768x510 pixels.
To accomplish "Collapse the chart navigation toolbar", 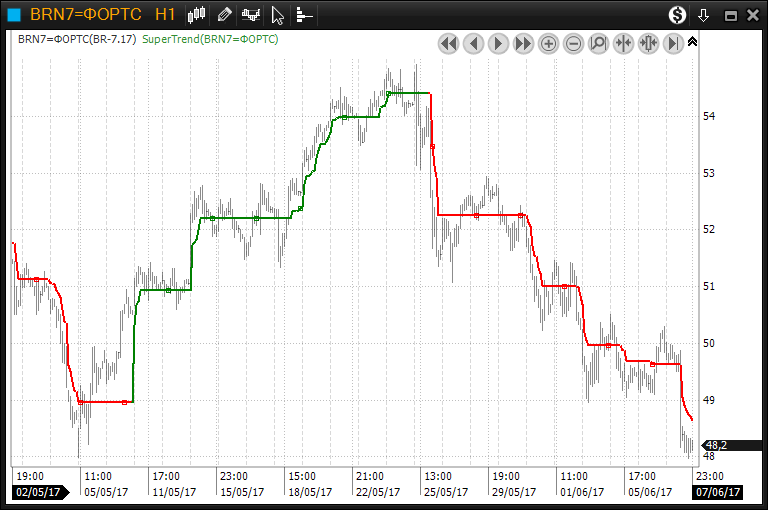I will 693,42.
